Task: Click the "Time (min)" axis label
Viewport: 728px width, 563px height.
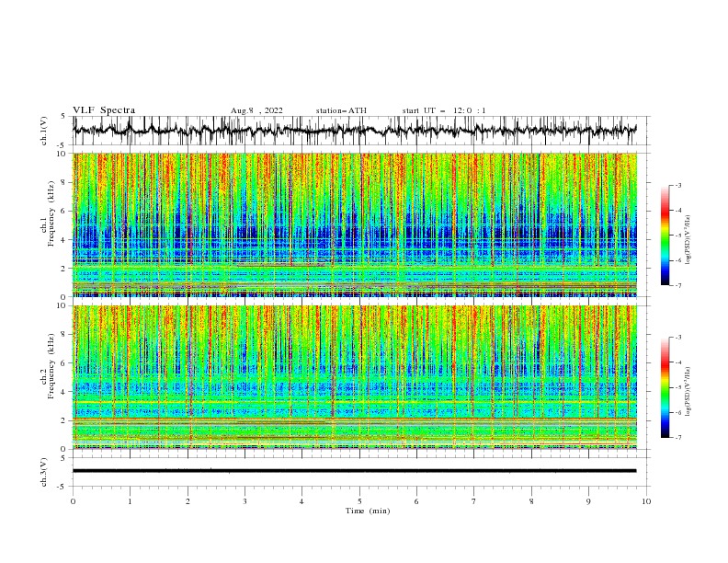Action: coord(368,511)
